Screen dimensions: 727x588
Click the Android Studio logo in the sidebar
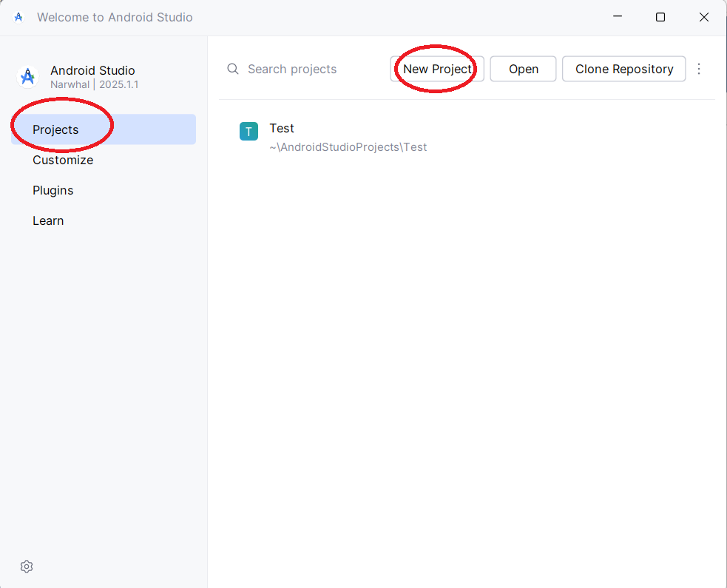pos(28,77)
